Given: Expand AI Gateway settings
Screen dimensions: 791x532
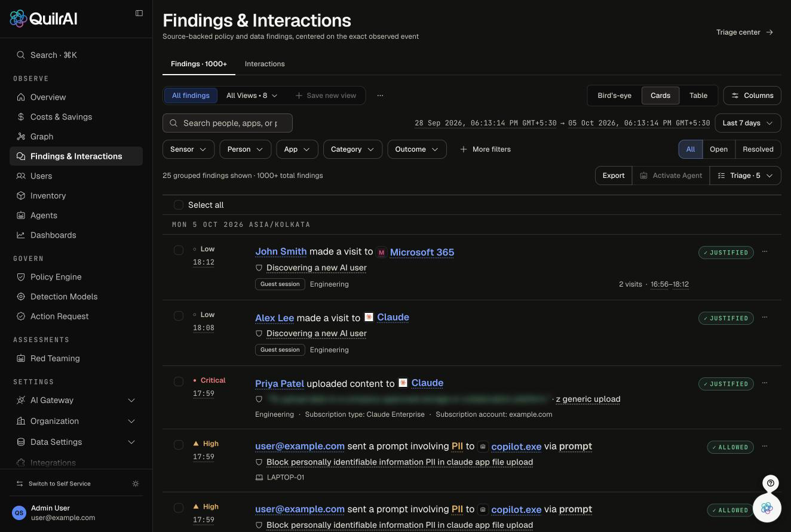Looking at the screenshot, I should (76, 400).
